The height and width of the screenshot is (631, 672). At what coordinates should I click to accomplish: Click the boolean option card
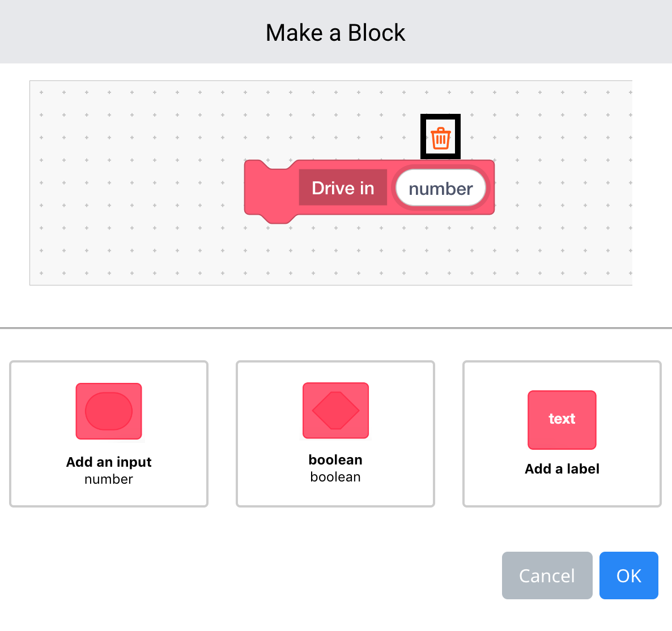(335, 434)
